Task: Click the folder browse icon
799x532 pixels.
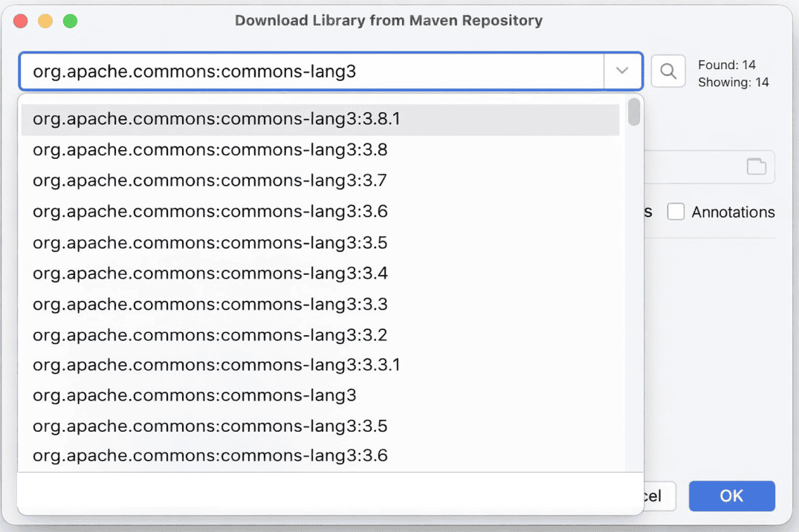Action: click(x=756, y=167)
